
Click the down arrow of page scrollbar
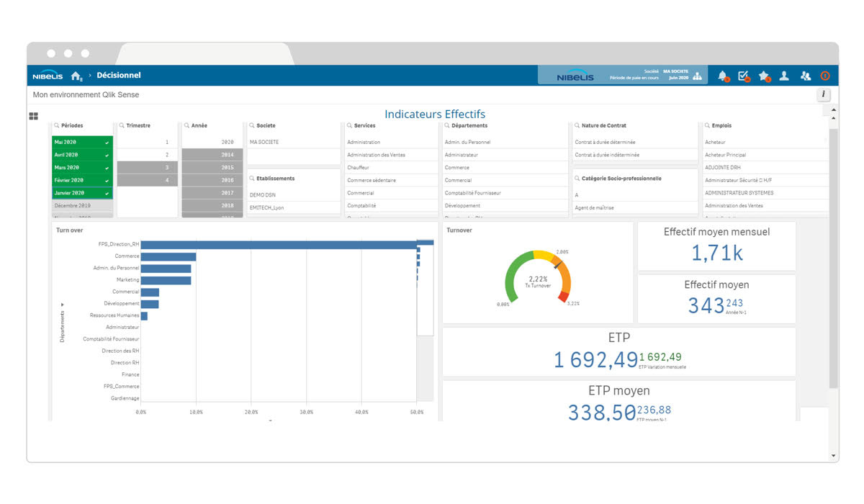tap(834, 455)
